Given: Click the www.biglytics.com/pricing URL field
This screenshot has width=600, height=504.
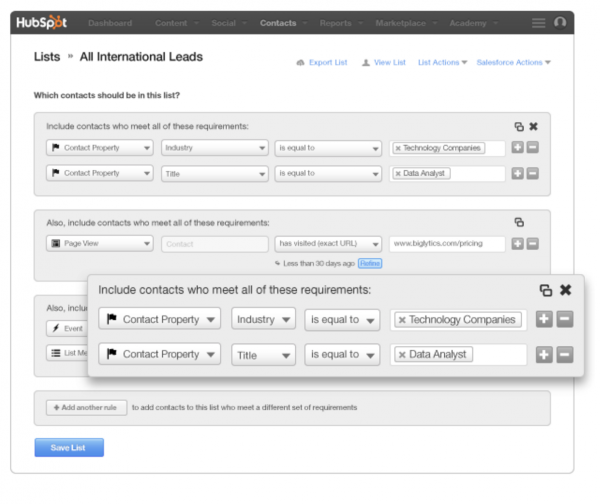Looking at the screenshot, I should point(447,244).
